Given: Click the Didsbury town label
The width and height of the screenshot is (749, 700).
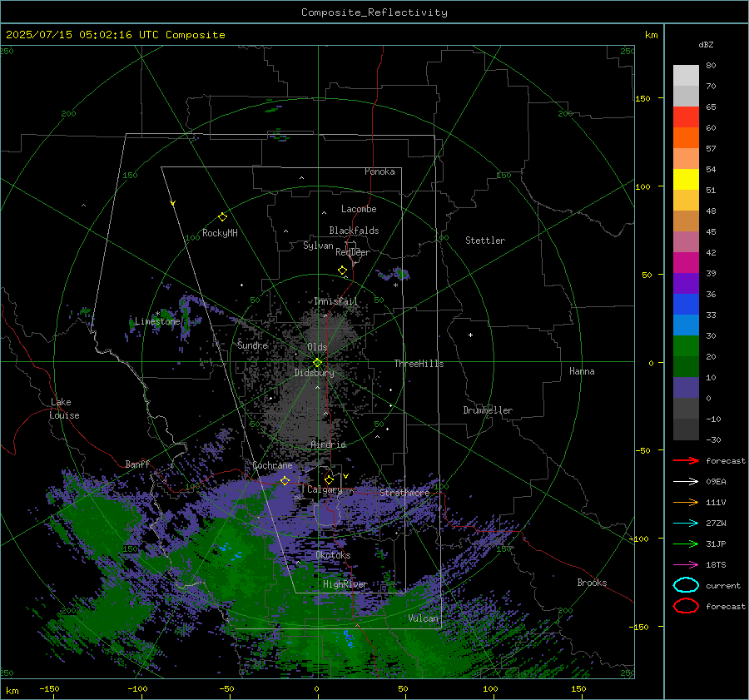Looking at the screenshot, I should click(314, 373).
